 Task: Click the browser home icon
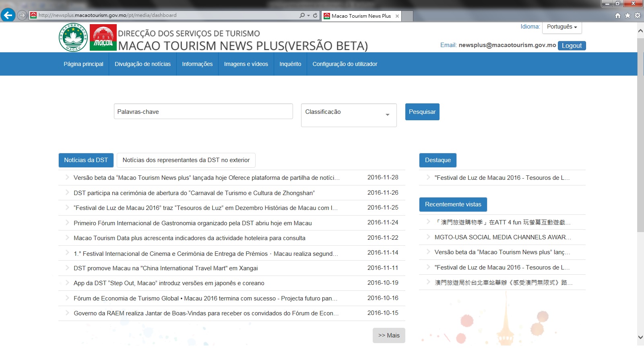(618, 16)
